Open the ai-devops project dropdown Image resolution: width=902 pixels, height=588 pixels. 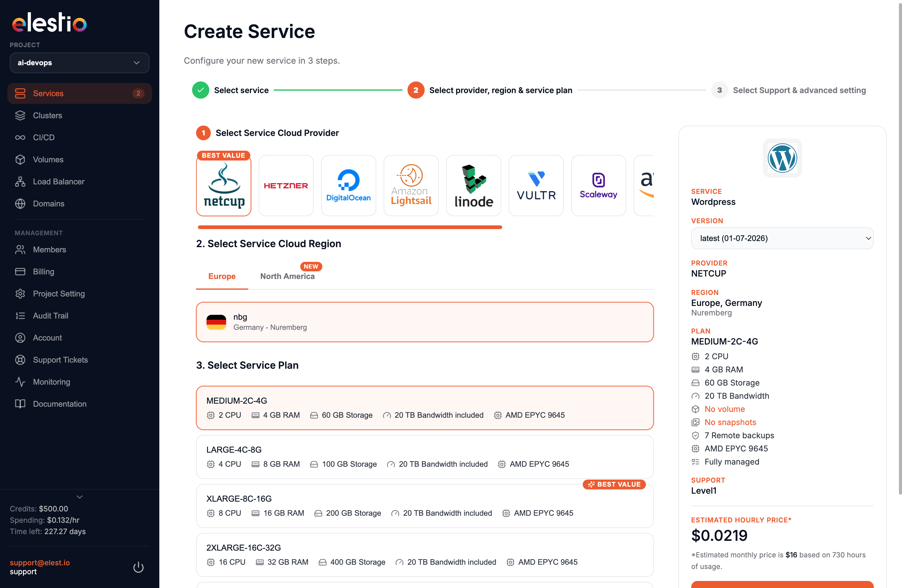[x=80, y=62]
